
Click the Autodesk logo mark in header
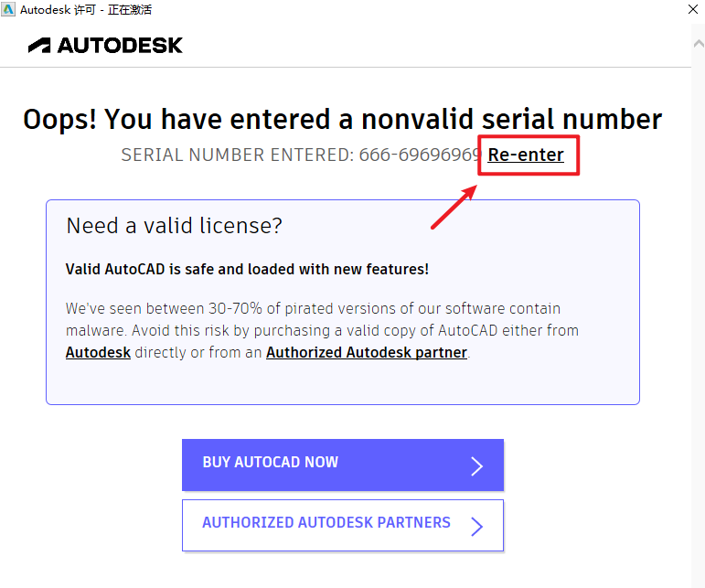[39, 45]
